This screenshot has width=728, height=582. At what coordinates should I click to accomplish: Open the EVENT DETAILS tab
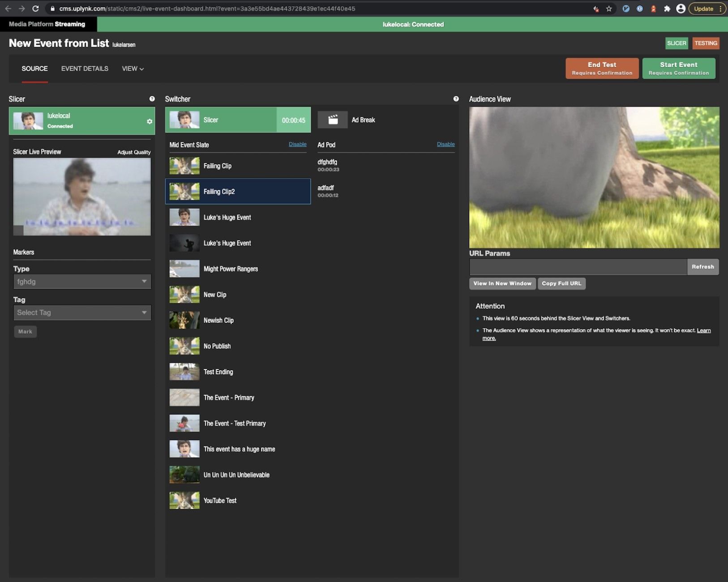coord(85,68)
